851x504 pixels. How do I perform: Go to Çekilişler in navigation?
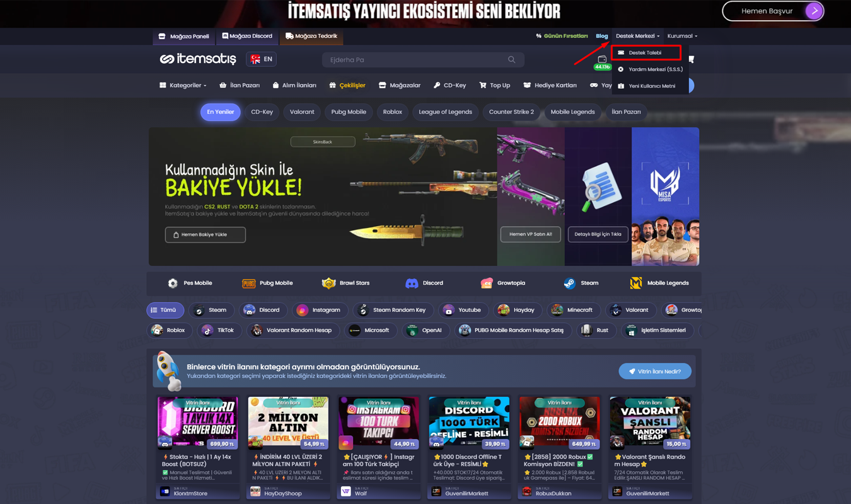coord(347,85)
